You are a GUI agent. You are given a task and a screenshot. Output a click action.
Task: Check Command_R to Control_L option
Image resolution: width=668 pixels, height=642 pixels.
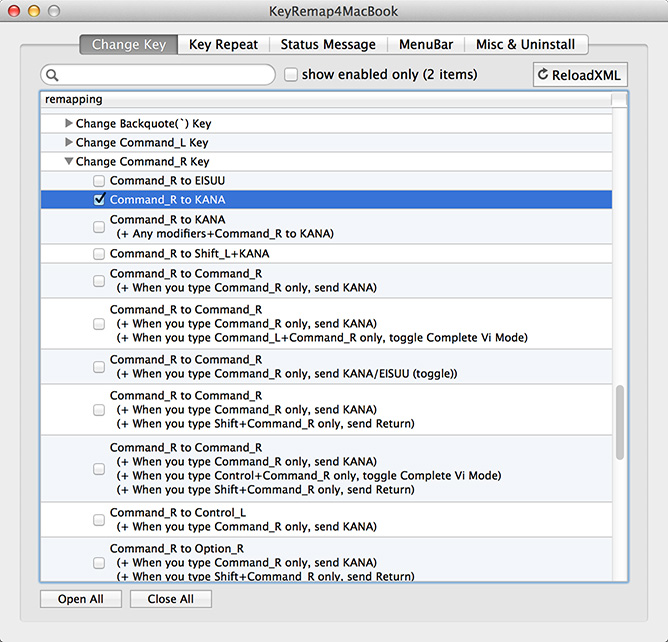tap(99, 520)
